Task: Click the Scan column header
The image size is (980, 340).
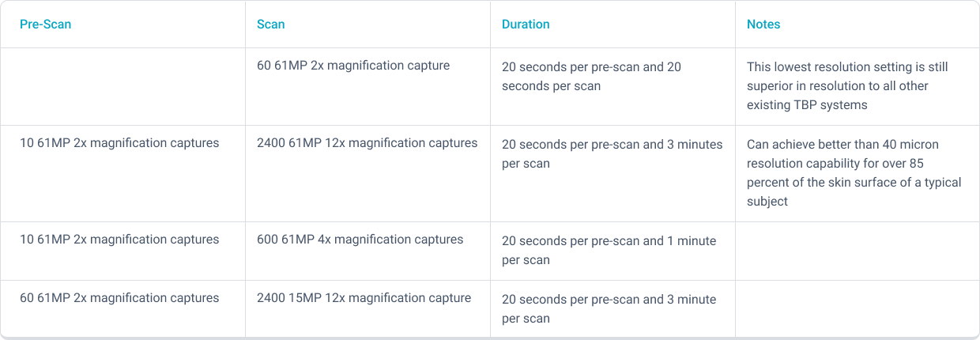Action: click(x=271, y=25)
